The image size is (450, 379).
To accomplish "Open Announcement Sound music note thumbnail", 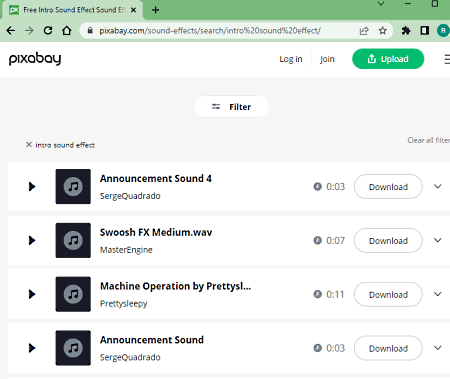I will 73,348.
